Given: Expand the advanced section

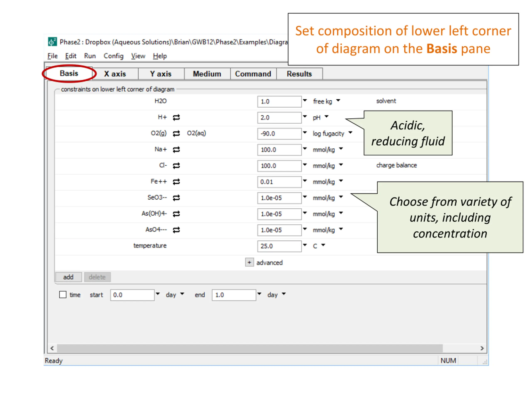Looking at the screenshot, I should pos(249,262).
